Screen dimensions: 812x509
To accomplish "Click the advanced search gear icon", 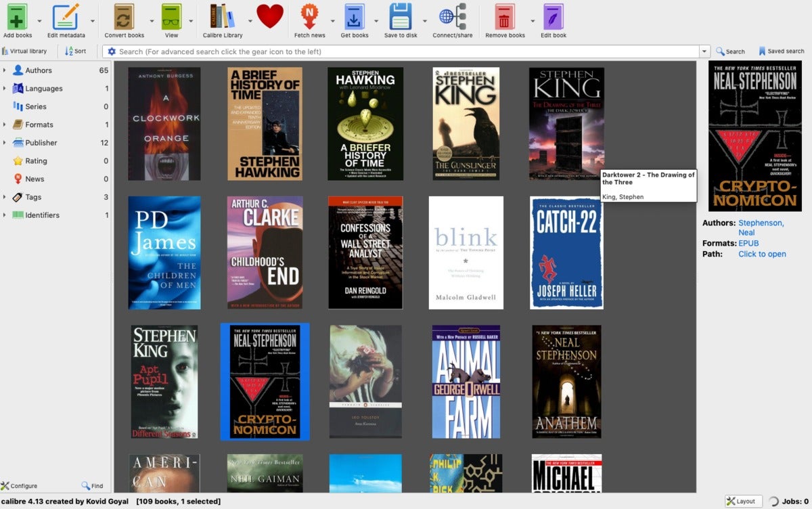I will [112, 51].
